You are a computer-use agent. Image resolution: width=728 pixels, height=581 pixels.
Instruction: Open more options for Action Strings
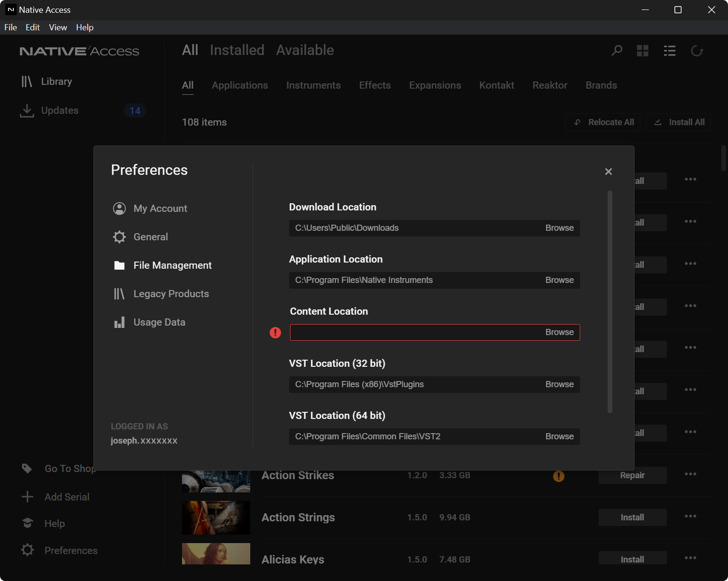691,516
